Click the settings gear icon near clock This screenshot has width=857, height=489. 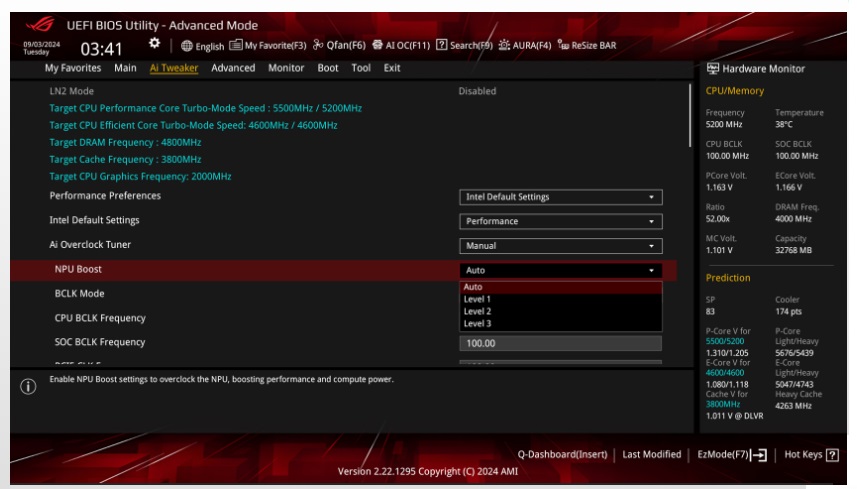(x=154, y=44)
